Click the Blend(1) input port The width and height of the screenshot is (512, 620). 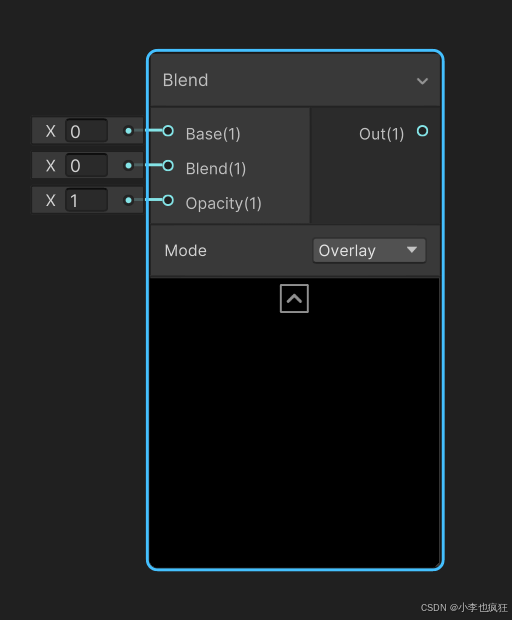point(168,166)
